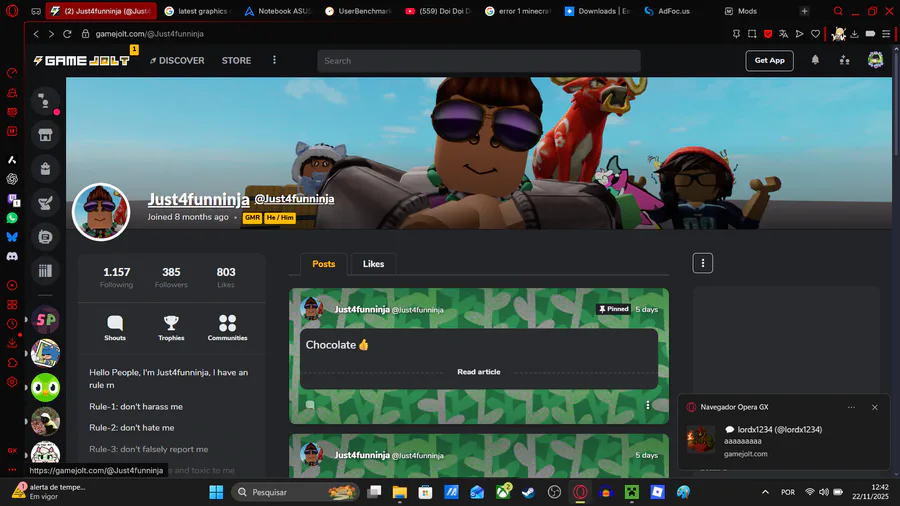
Task: Open Discord in Opera sidebar
Action: 12,256
